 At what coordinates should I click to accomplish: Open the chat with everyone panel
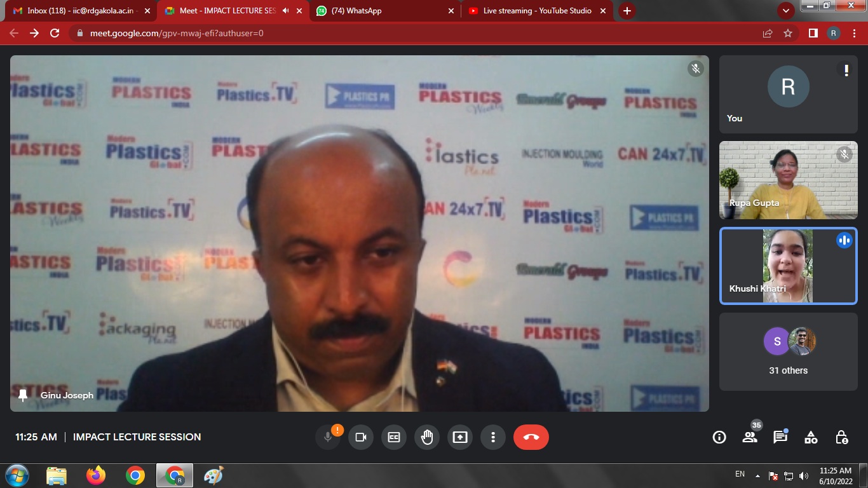click(780, 437)
